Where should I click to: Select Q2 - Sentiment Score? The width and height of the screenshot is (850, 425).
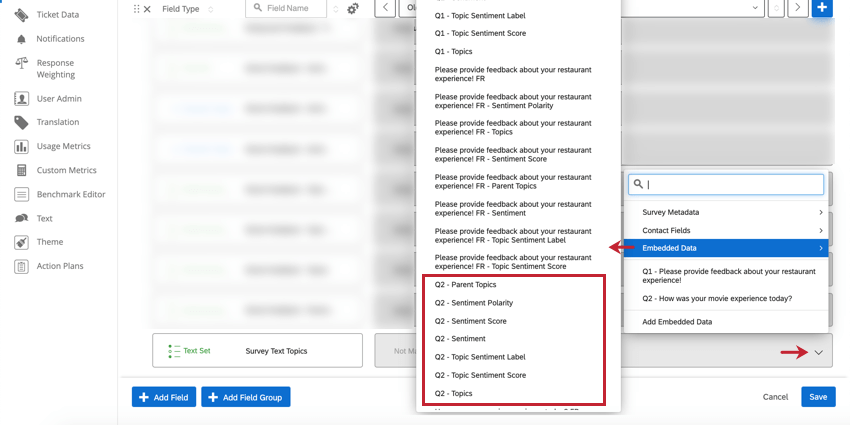click(x=470, y=321)
